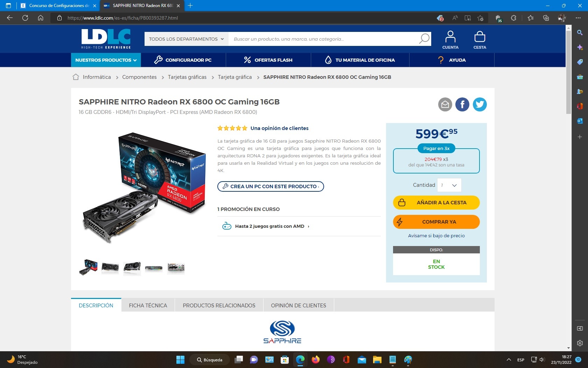Open Ofertas Flash menu item

click(x=268, y=60)
